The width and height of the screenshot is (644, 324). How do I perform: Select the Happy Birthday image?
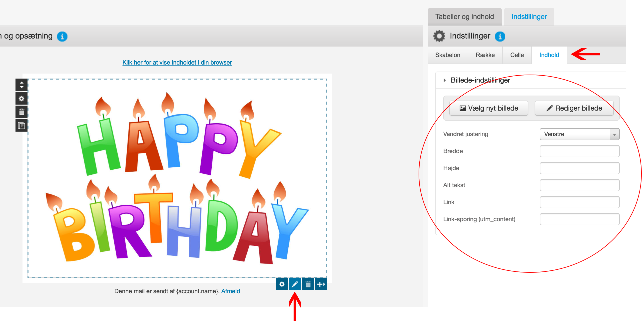[x=177, y=178]
